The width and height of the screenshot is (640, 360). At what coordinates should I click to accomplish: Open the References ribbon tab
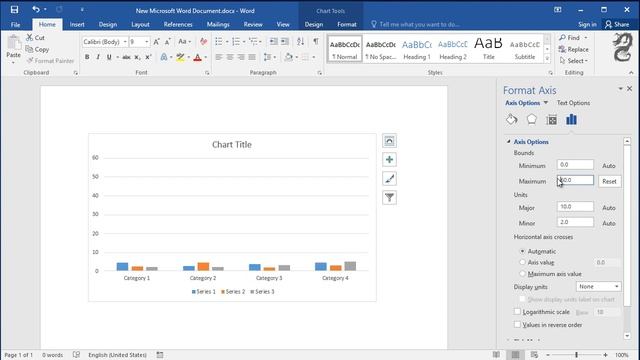point(178,24)
